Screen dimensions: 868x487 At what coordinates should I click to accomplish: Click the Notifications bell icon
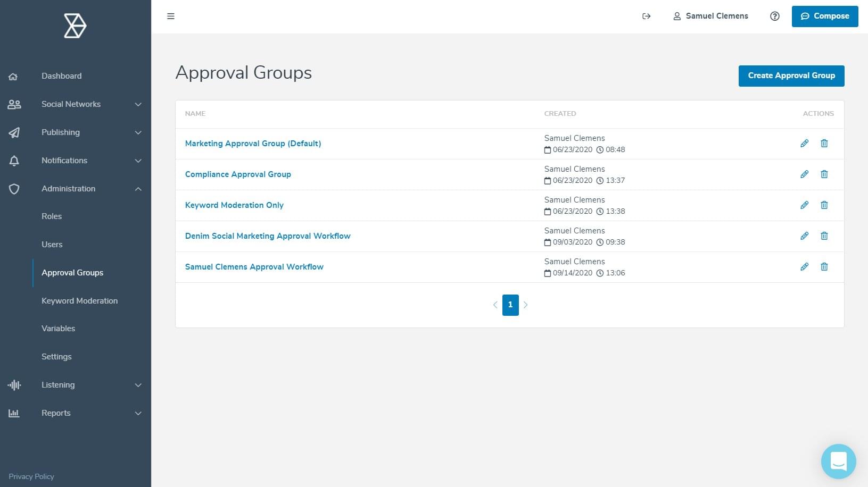pyautogui.click(x=14, y=161)
